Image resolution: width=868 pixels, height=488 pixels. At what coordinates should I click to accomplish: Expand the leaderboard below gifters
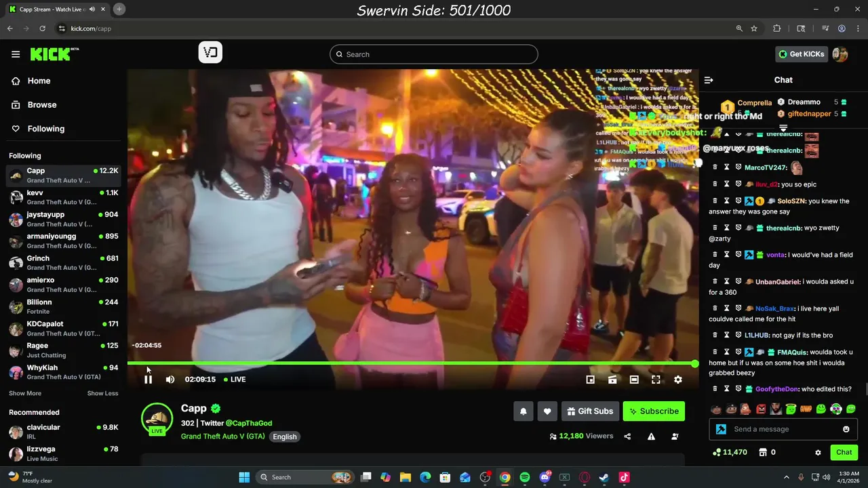click(783, 127)
